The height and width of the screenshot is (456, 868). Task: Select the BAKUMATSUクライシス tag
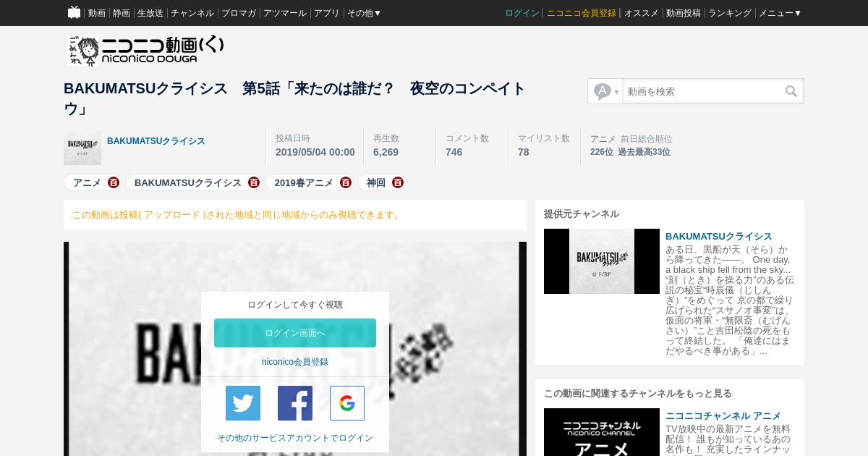[188, 182]
